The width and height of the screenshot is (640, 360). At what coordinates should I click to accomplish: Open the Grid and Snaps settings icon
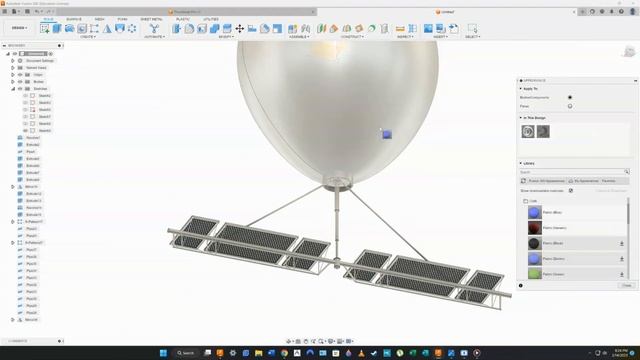tap(340, 341)
